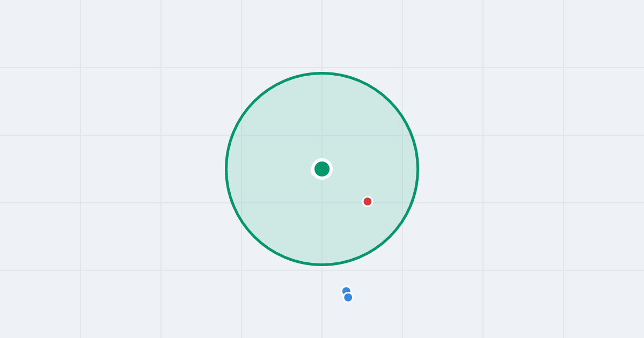Screen dimensions: 644x338
Task: Click the grid cell left of the blue markers
Action: (x=282, y=304)
